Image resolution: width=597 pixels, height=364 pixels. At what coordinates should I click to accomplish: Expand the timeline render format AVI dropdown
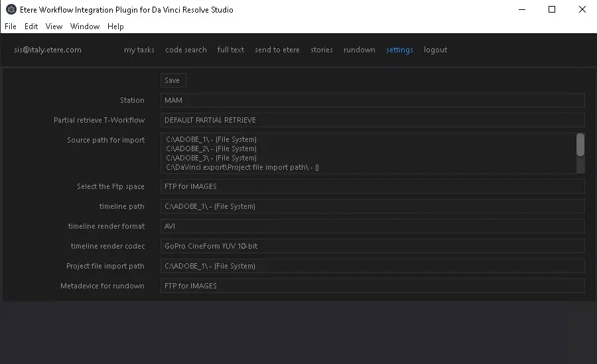pyautogui.click(x=371, y=226)
